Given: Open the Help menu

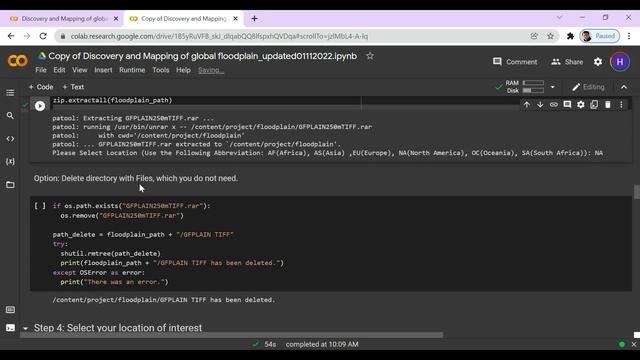Looking at the screenshot, I should coord(183,70).
